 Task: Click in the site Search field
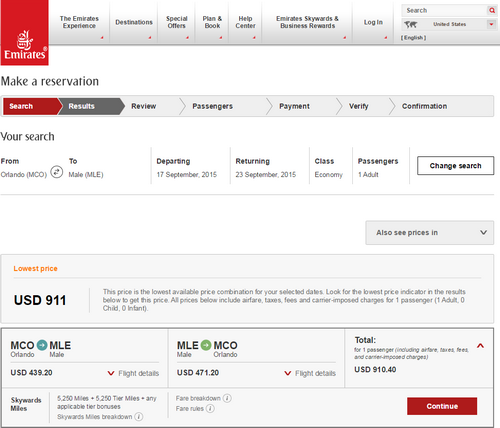[x=444, y=10]
